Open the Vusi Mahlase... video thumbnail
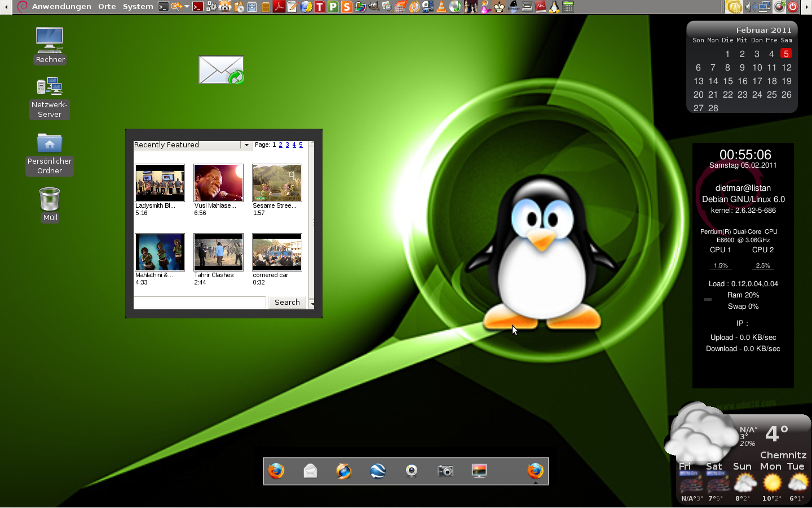812x508 pixels. 219,183
